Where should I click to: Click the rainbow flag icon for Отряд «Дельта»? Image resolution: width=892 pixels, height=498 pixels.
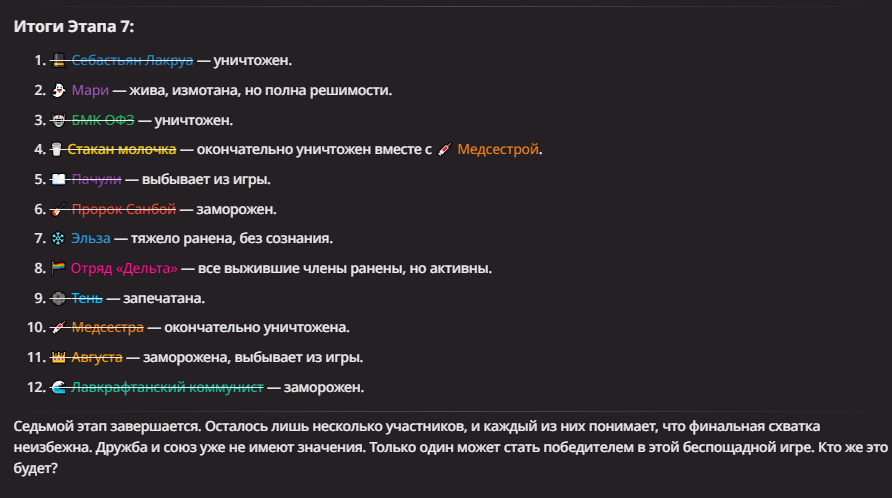coord(58,268)
